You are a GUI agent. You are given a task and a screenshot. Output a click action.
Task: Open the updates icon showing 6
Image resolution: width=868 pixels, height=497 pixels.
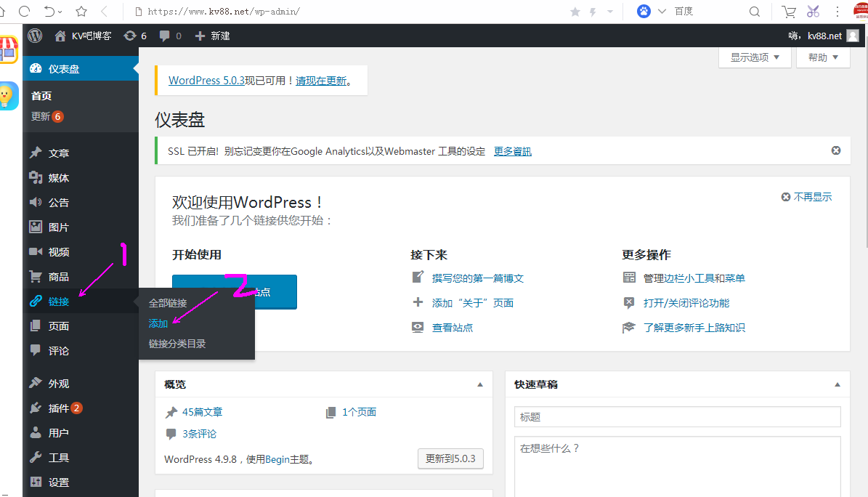[135, 36]
